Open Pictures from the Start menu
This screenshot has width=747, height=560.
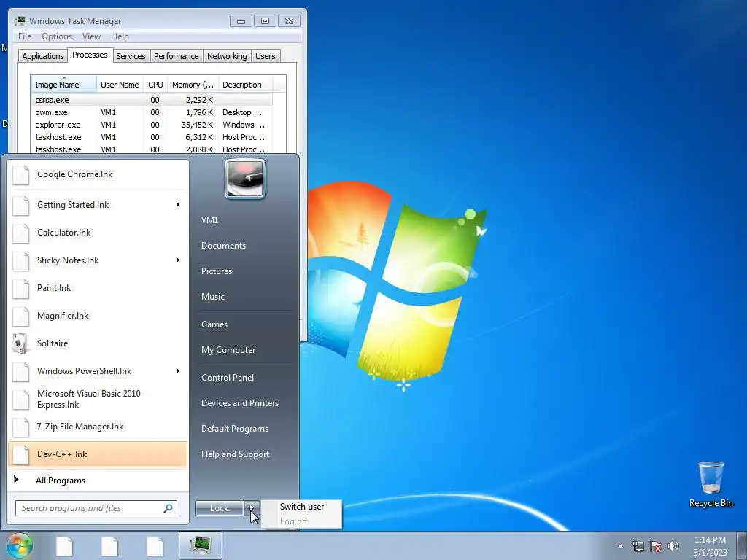pyautogui.click(x=217, y=271)
